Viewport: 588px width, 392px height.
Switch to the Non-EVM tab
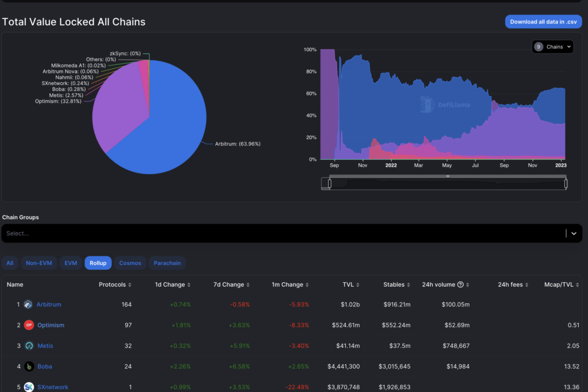point(39,263)
